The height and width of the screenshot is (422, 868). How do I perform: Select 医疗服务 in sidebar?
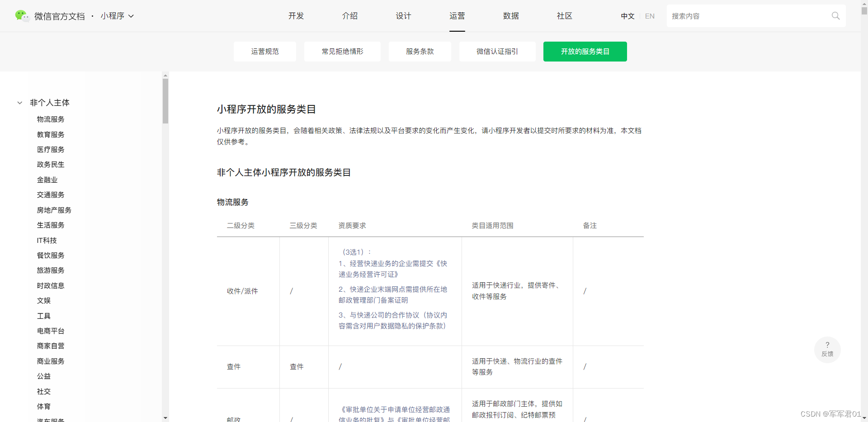(51, 150)
